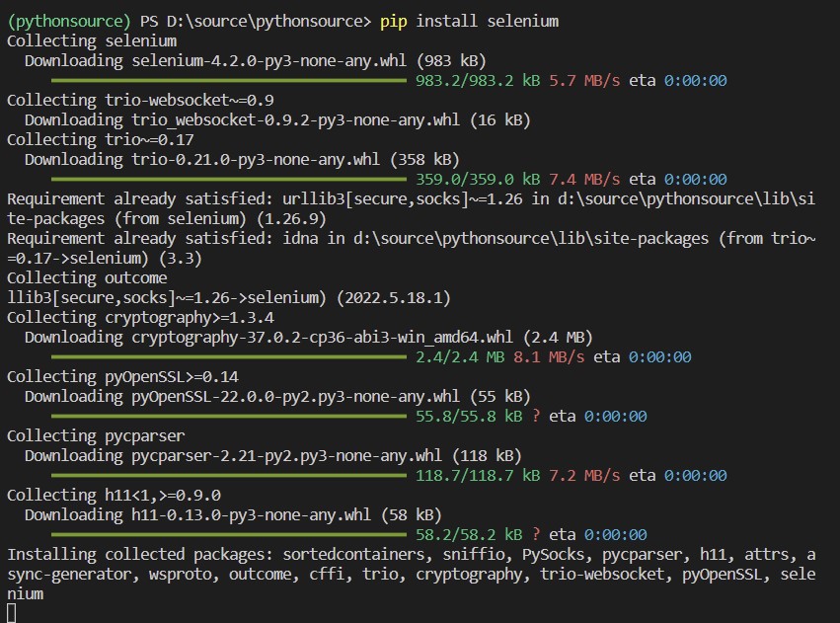Click the '359.0/359.0 kB' size text
The height and width of the screenshot is (623, 840).
click(x=478, y=180)
